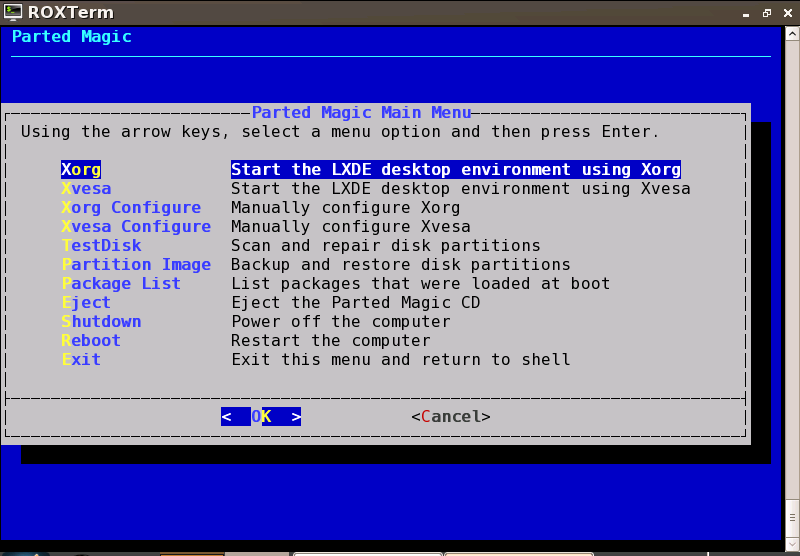Click 'Manually configure Xvesa' description

click(x=351, y=226)
